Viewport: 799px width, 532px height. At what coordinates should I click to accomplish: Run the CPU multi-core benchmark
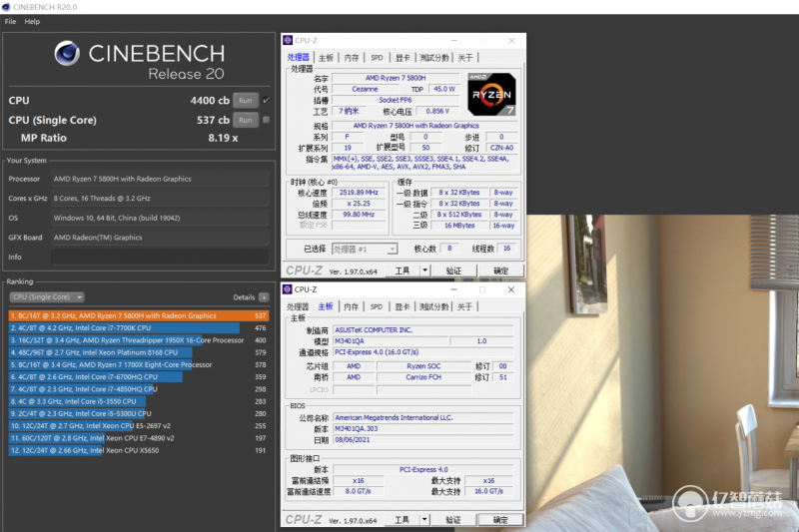pyautogui.click(x=246, y=100)
